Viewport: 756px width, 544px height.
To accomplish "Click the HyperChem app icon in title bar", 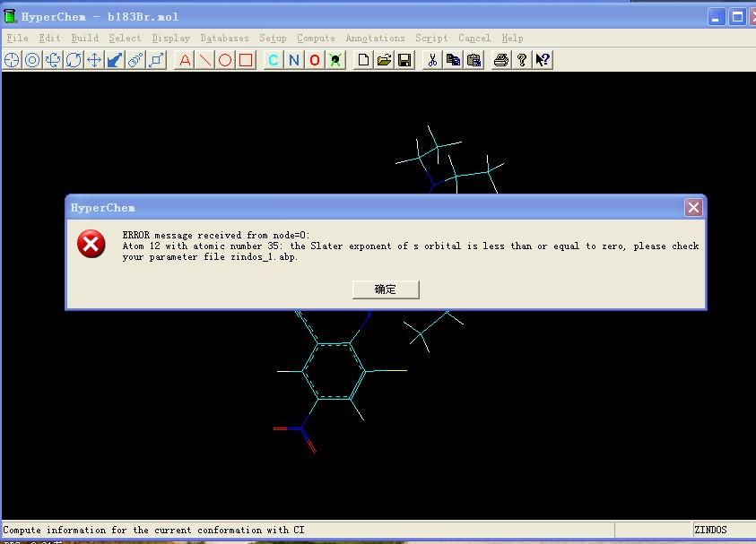I will pos(10,16).
